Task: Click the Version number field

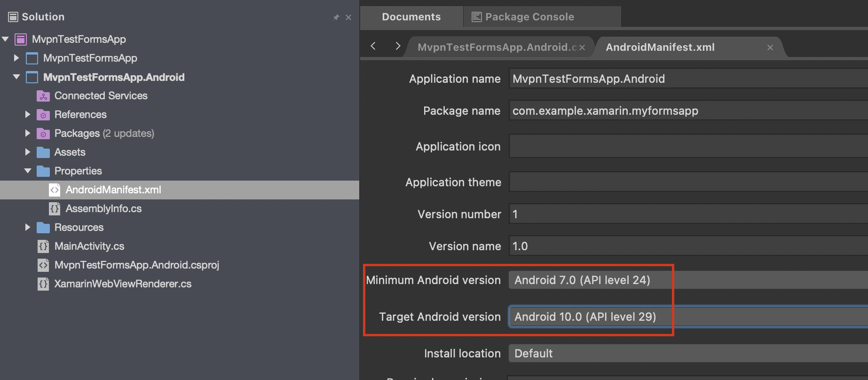Action: pos(688,214)
